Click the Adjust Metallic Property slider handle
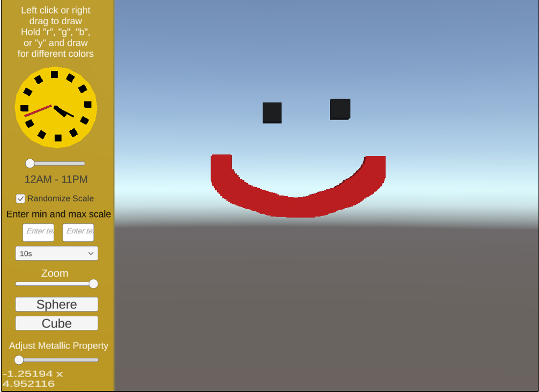Screen dimensions: 539x392 point(20,360)
